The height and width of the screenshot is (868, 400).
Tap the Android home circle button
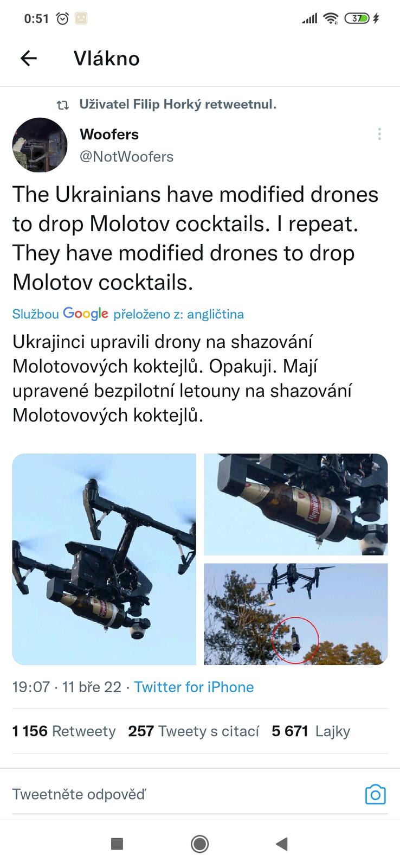click(x=200, y=844)
